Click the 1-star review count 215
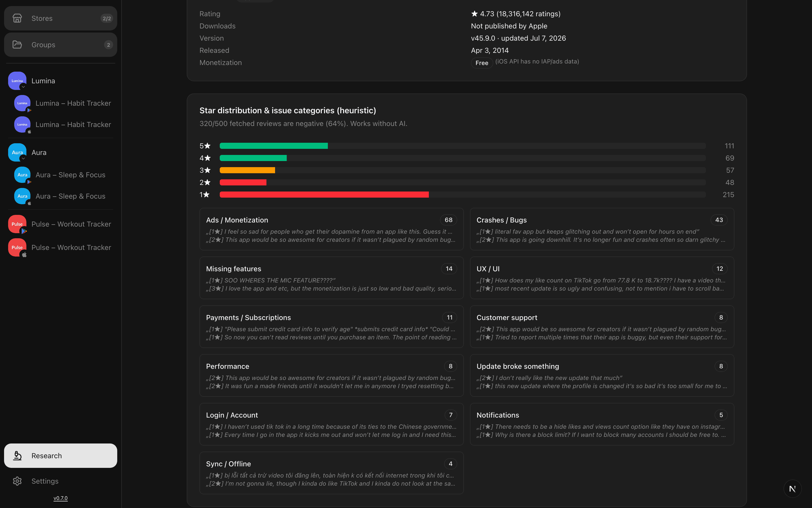This screenshot has width=812, height=508. (x=728, y=195)
